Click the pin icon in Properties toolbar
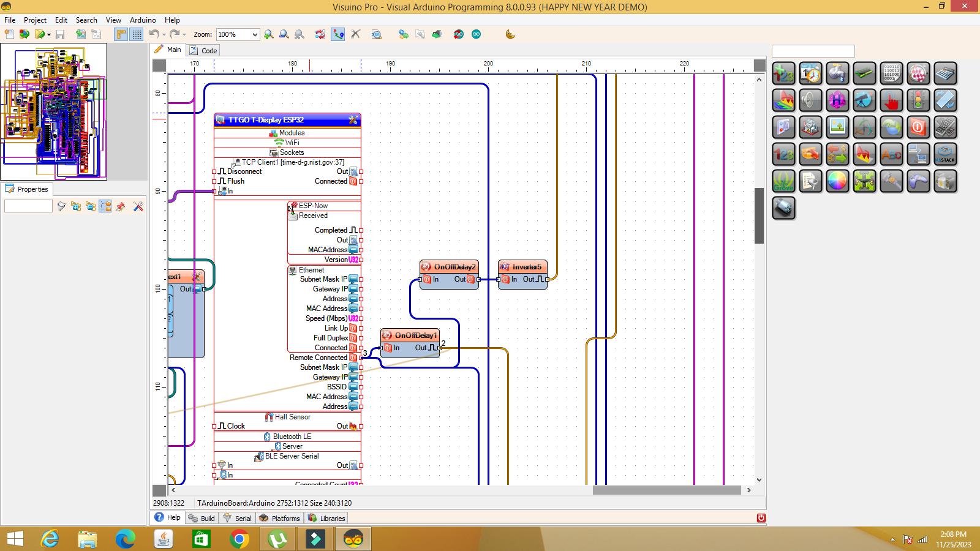Image resolution: width=980 pixels, height=551 pixels. (x=121, y=206)
